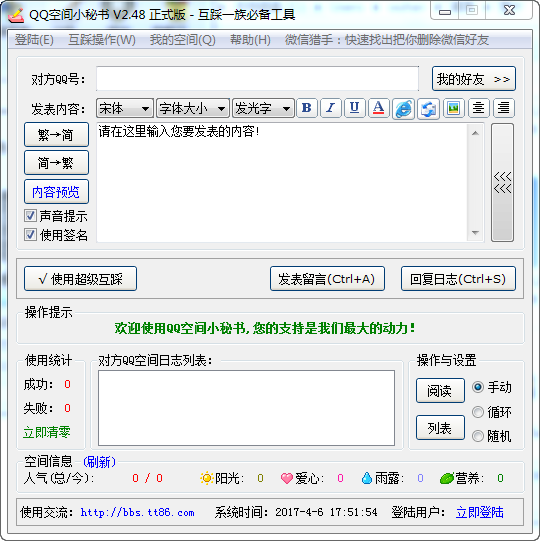Center-align text in editor toolbar
Image resolution: width=540 pixels, height=541 pixels.
[x=478, y=108]
